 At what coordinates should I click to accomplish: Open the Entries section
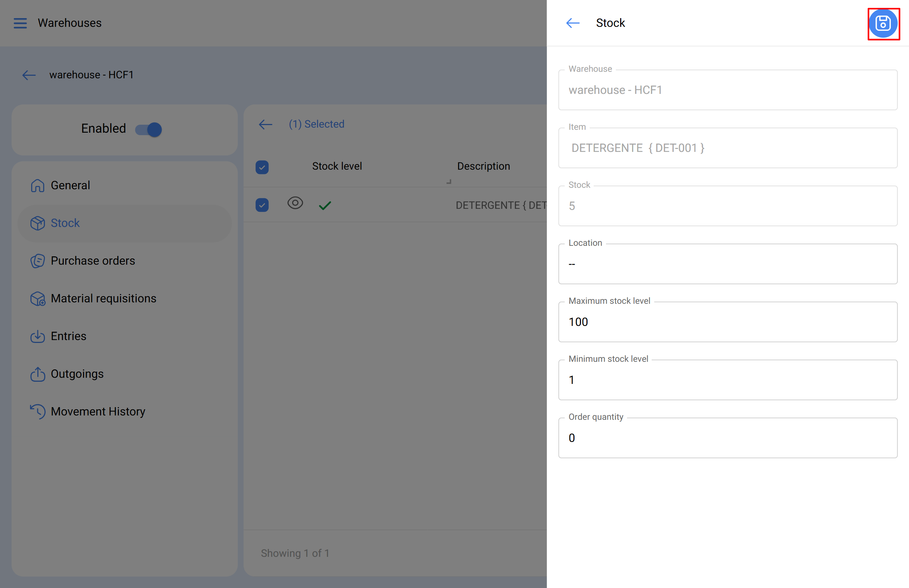(69, 336)
